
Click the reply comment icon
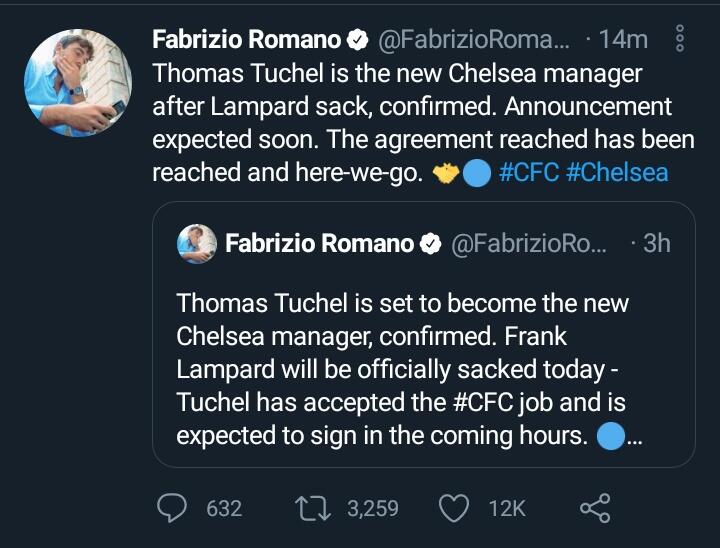[x=174, y=508]
